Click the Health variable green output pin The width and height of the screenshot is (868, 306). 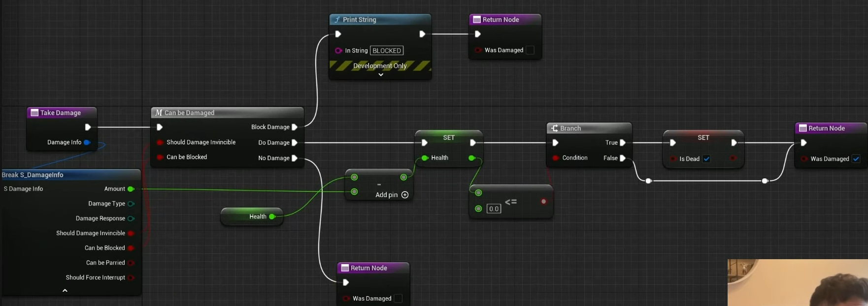tap(272, 217)
